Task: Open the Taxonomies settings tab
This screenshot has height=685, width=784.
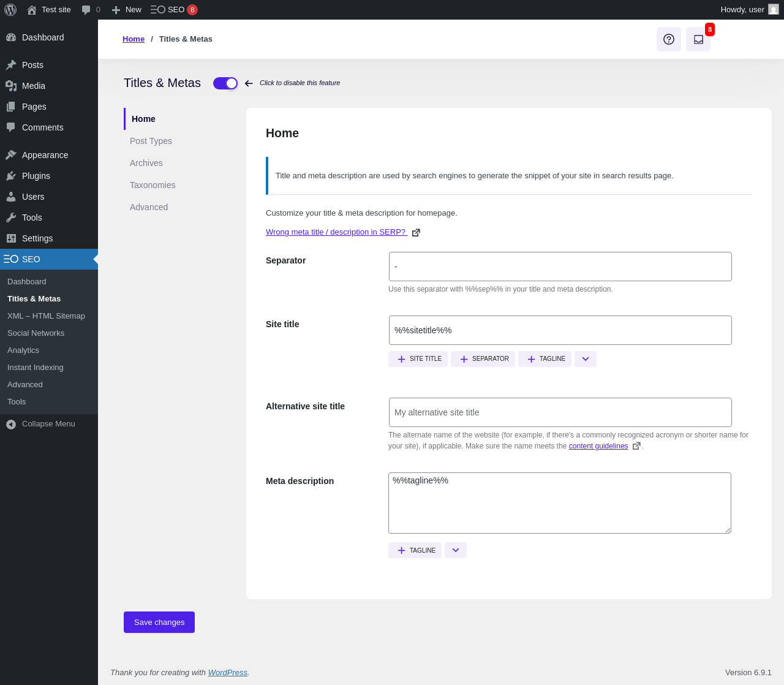Action: (153, 185)
